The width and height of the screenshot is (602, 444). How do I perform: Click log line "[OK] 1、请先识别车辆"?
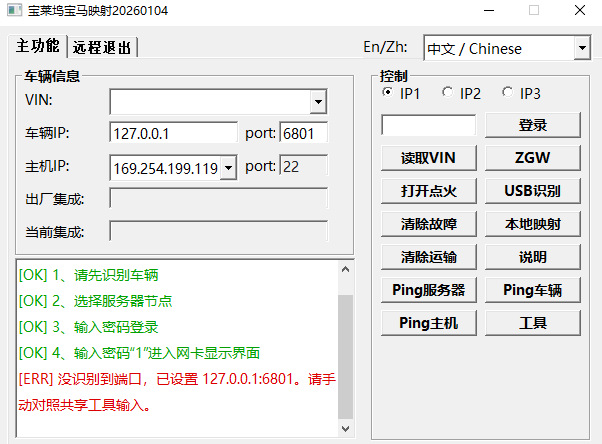click(89, 275)
